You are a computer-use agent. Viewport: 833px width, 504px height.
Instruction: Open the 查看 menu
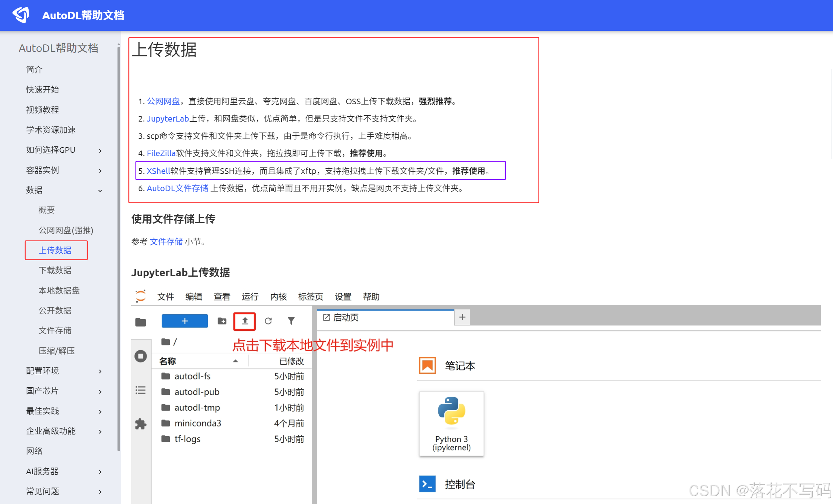(x=222, y=297)
